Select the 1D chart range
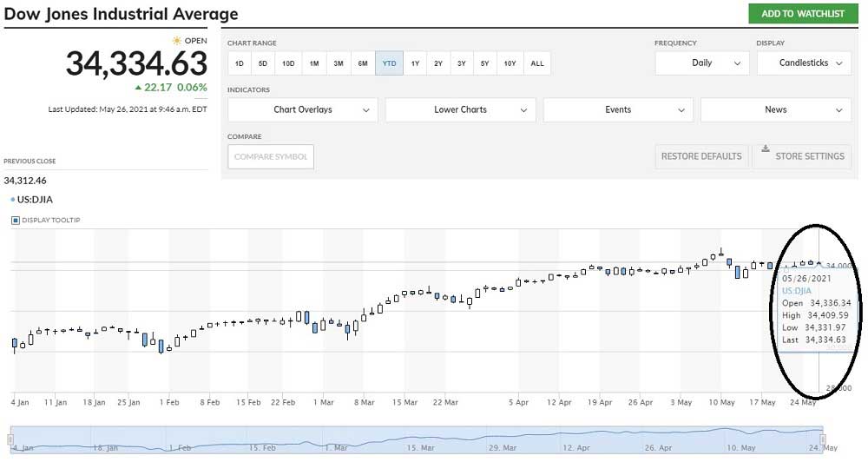 240,63
